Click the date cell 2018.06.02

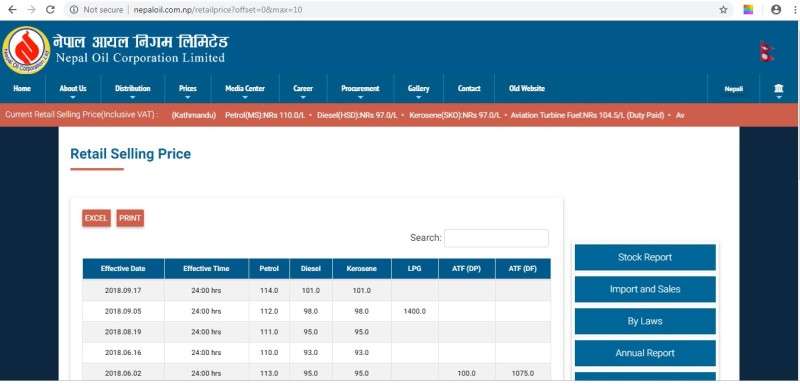[x=123, y=373]
